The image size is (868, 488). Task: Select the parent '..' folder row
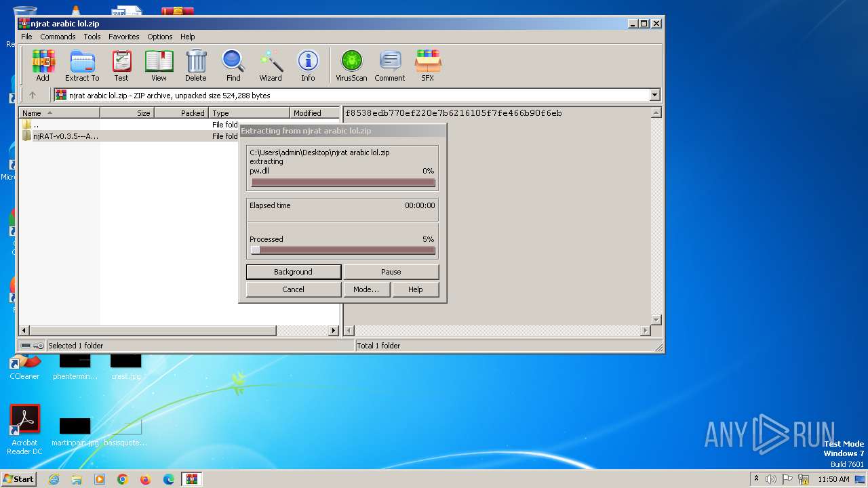[x=129, y=125]
